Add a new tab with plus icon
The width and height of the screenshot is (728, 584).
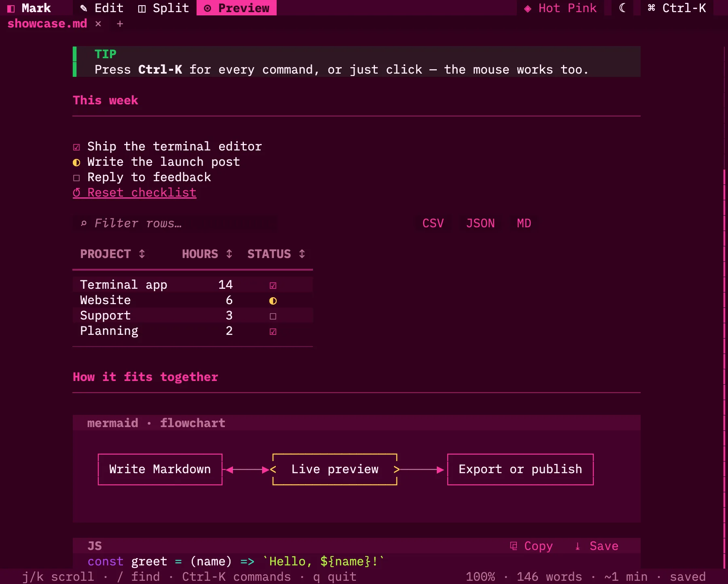pyautogui.click(x=120, y=24)
